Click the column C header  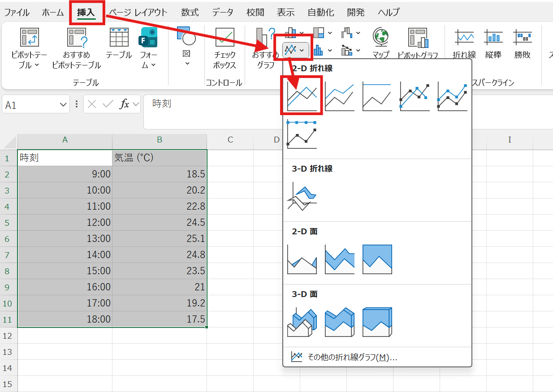(230, 140)
